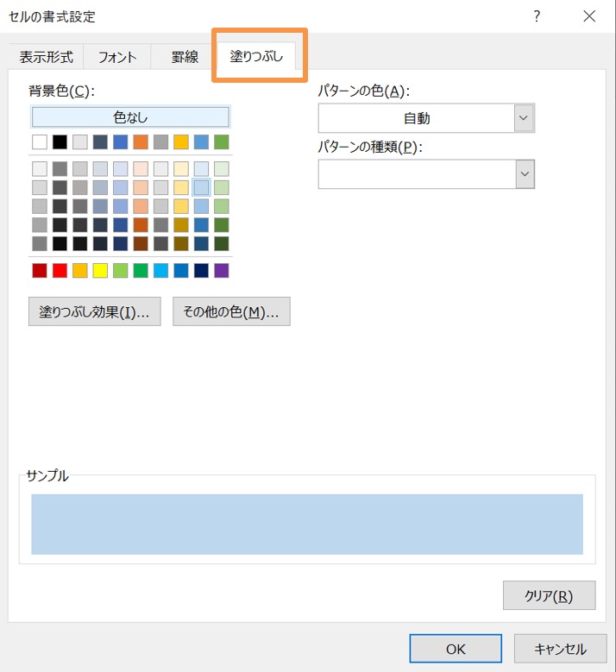Pick the dark burnt orange shade swatch

(x=141, y=224)
